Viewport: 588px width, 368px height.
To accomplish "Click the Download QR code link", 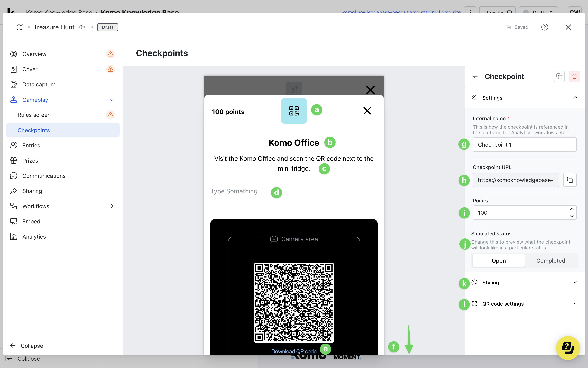I will [294, 351].
